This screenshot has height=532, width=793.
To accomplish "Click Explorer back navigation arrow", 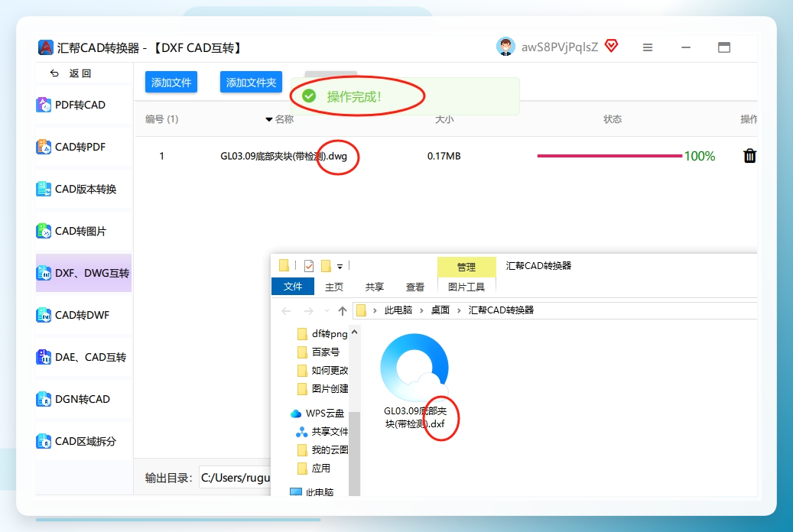I will click(286, 310).
